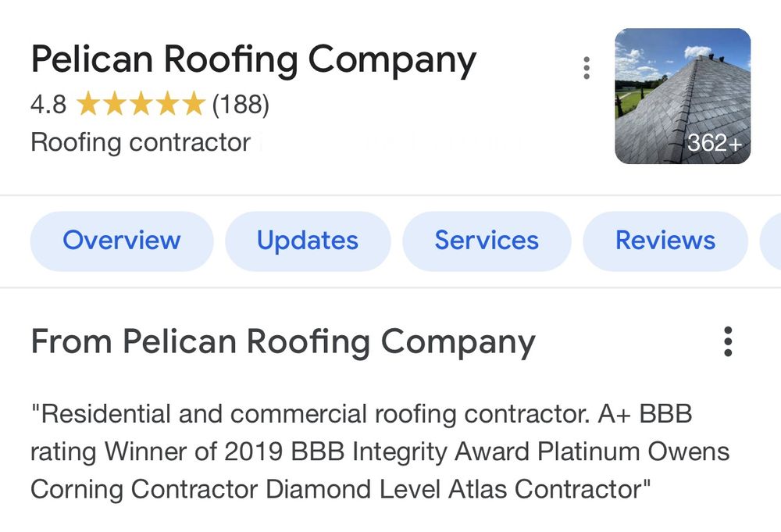Open the partially visible tab at right edge
Viewport: 781px width, 532px height.
click(x=773, y=241)
